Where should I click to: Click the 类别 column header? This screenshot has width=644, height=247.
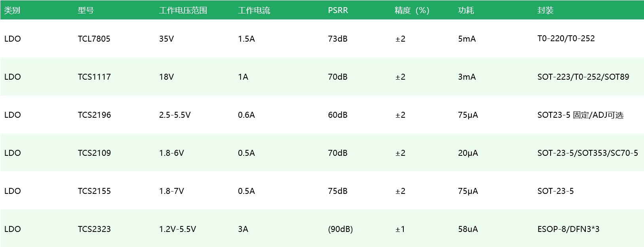pyautogui.click(x=12, y=10)
